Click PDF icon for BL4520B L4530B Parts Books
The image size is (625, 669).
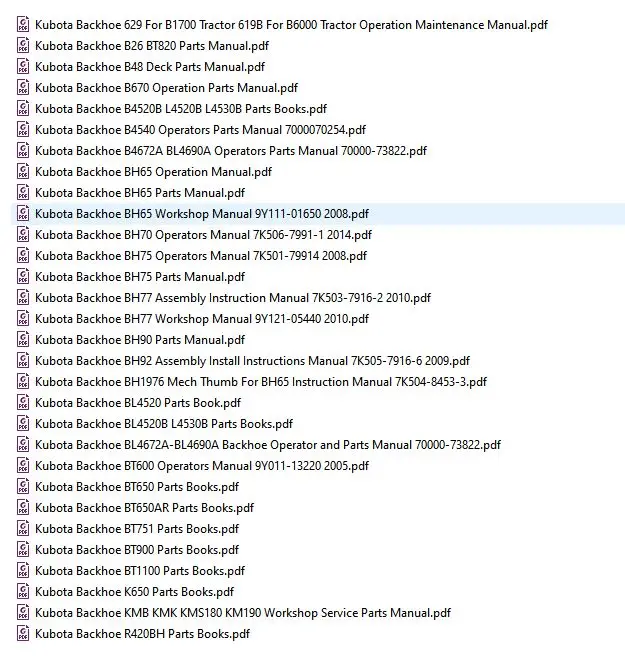pos(23,424)
